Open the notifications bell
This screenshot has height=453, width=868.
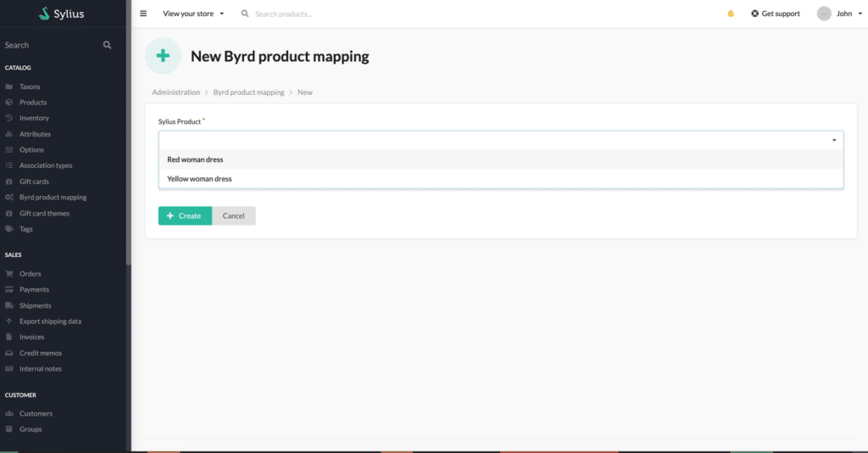(731, 14)
